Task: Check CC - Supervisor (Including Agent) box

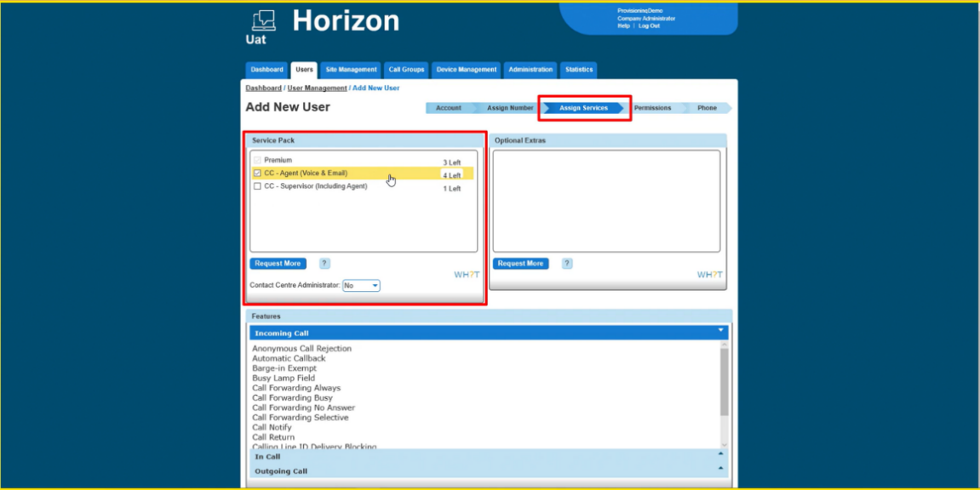Action: pyautogui.click(x=257, y=186)
